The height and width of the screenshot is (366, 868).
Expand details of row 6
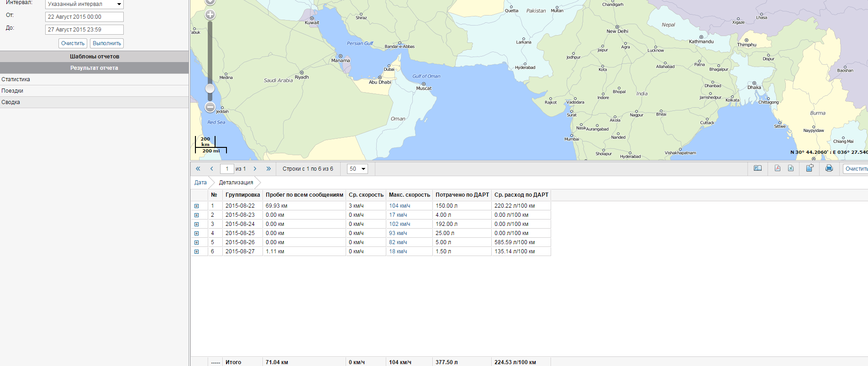pos(197,252)
